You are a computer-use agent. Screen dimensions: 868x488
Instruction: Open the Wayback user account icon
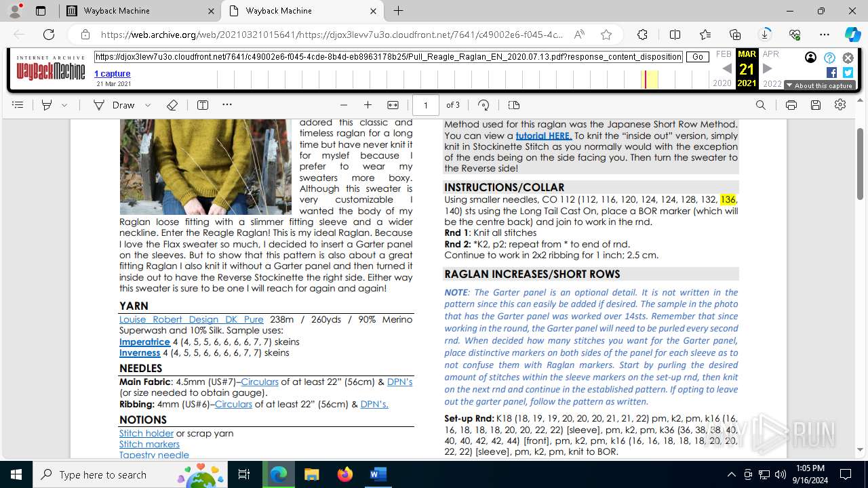pyautogui.click(x=810, y=58)
